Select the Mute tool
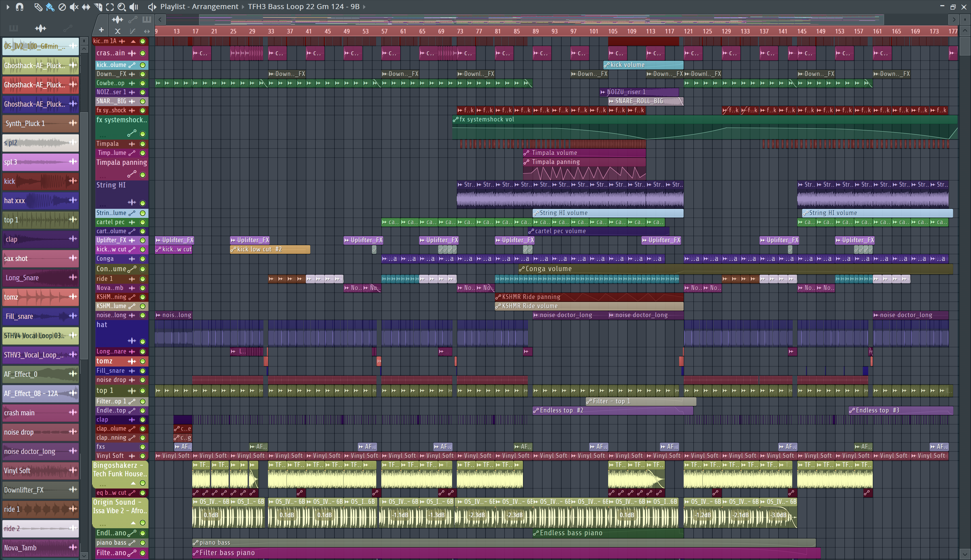Screen dimensions: 971x560 74,7
